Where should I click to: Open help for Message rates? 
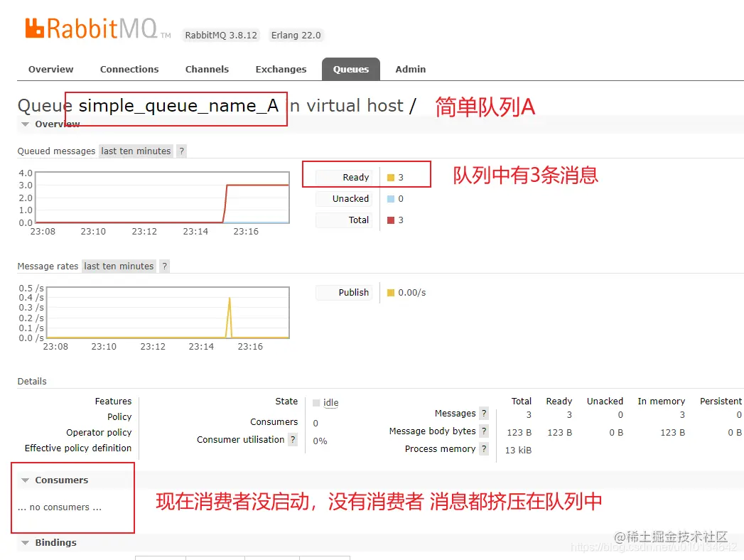coord(164,266)
